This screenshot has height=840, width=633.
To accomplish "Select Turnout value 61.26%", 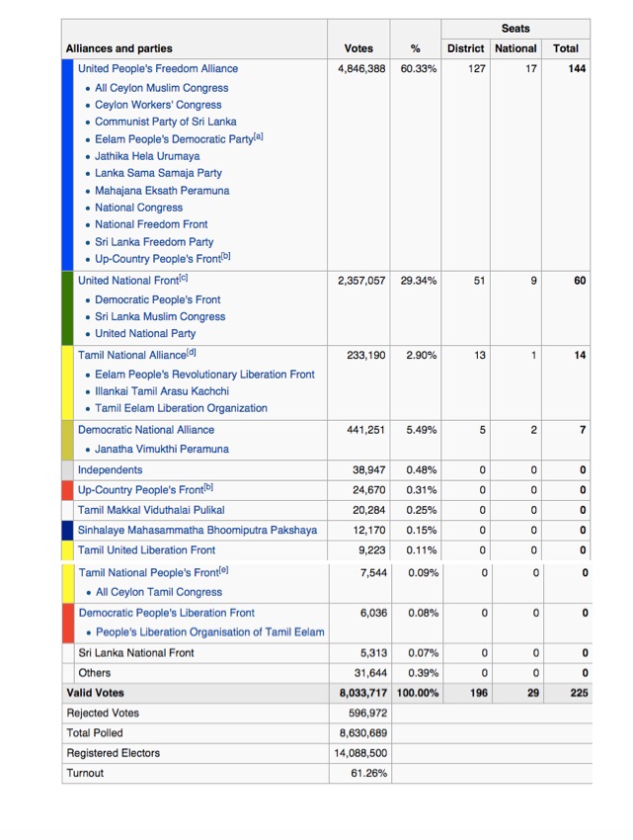I will (x=369, y=773).
